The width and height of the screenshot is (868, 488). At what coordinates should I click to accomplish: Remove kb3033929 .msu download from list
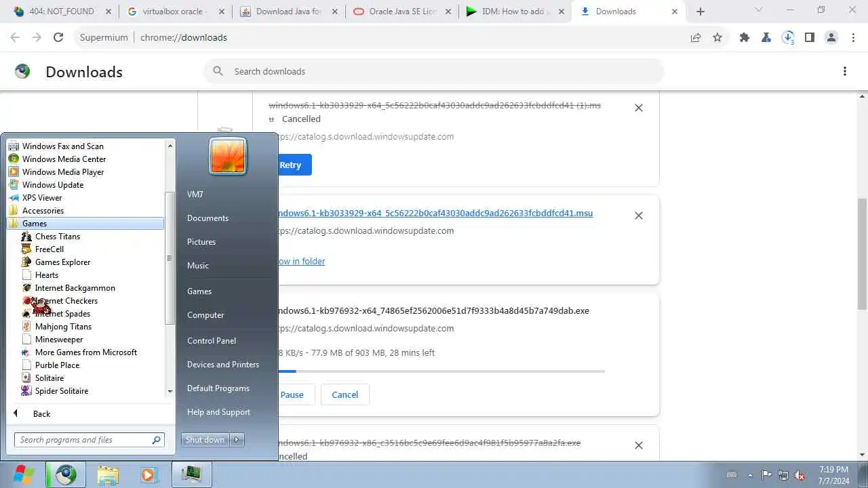pos(638,216)
